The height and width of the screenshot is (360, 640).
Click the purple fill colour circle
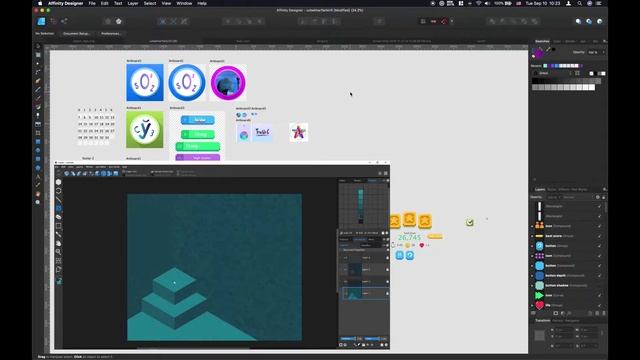point(538,53)
